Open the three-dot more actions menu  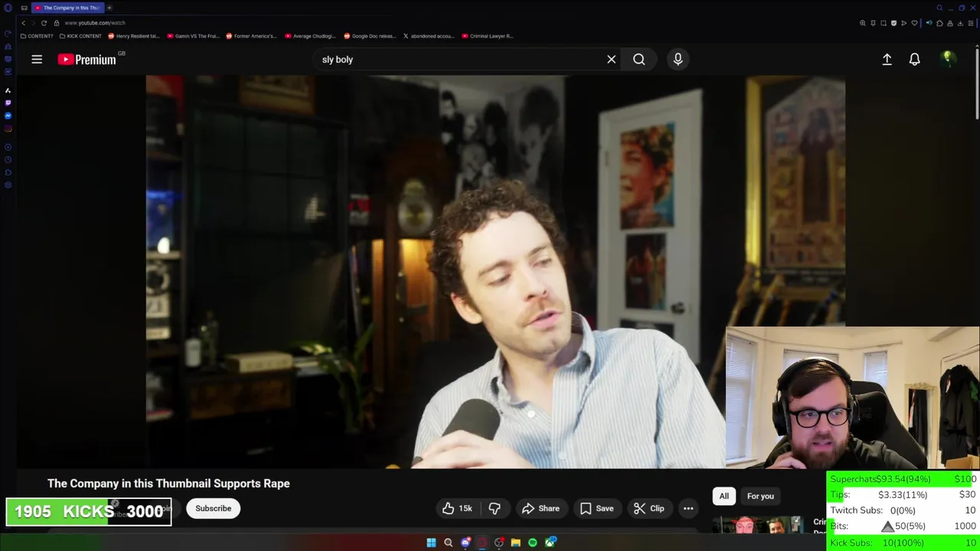[x=688, y=508]
